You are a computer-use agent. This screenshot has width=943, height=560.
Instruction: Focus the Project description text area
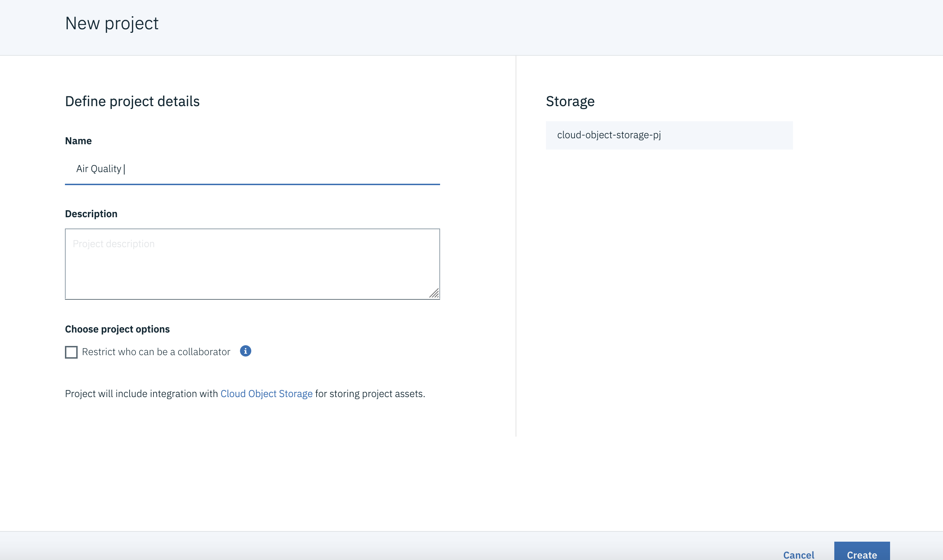[x=252, y=264]
